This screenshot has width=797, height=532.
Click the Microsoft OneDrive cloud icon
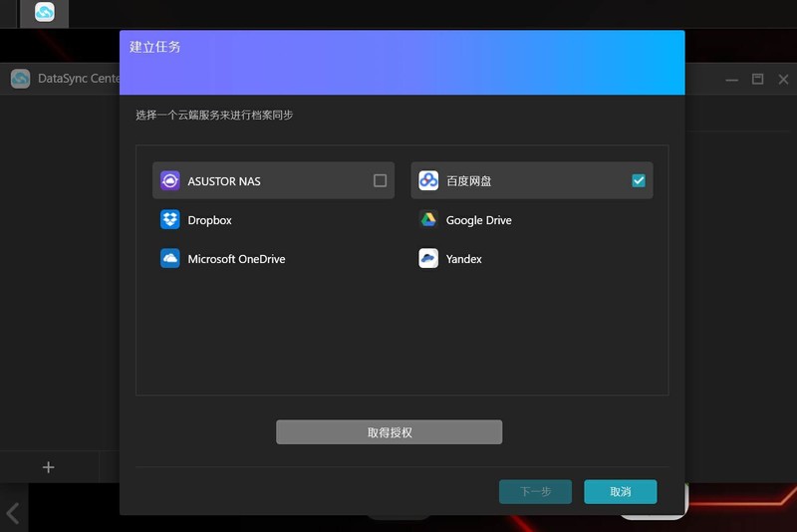tap(169, 258)
